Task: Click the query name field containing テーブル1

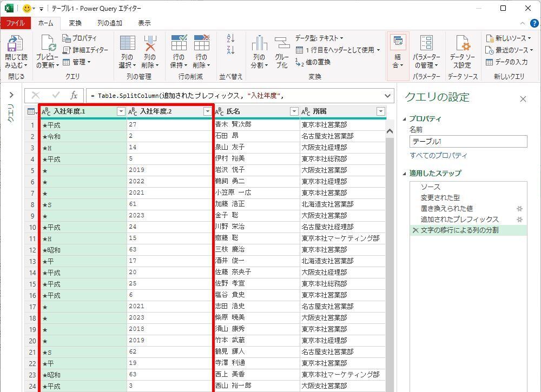Action: coord(468,142)
